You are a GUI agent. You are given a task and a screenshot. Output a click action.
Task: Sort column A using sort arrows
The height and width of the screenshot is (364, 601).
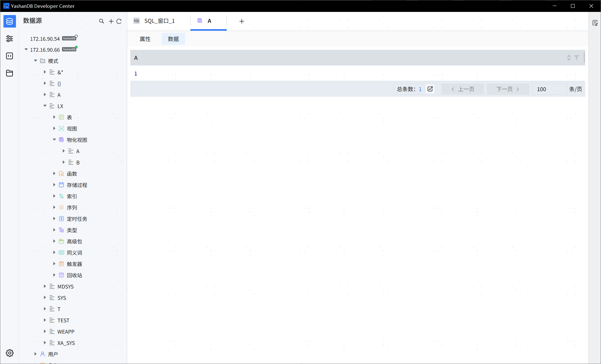coord(569,58)
